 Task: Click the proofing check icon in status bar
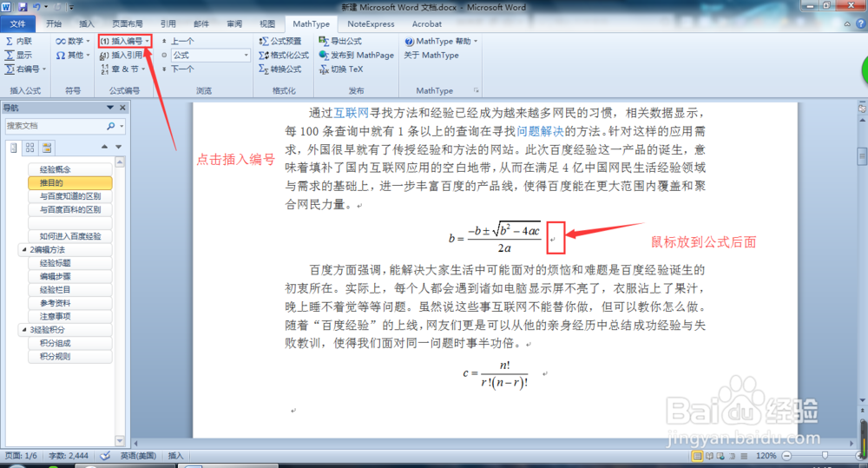[105, 455]
